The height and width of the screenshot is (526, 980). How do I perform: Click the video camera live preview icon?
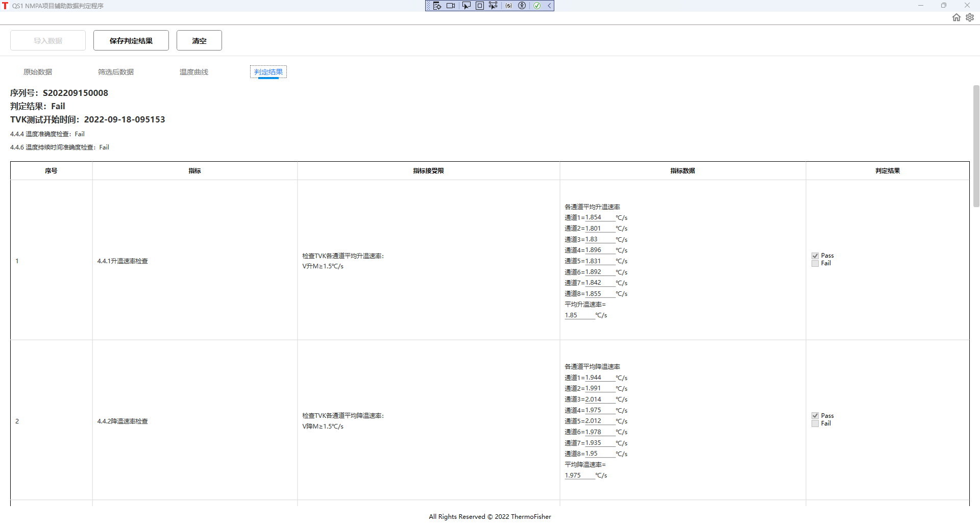[451, 6]
